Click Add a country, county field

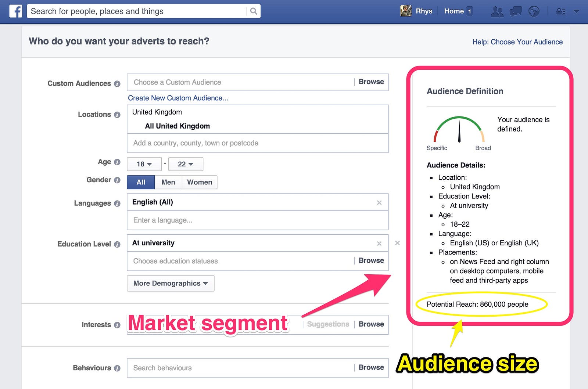tap(258, 143)
